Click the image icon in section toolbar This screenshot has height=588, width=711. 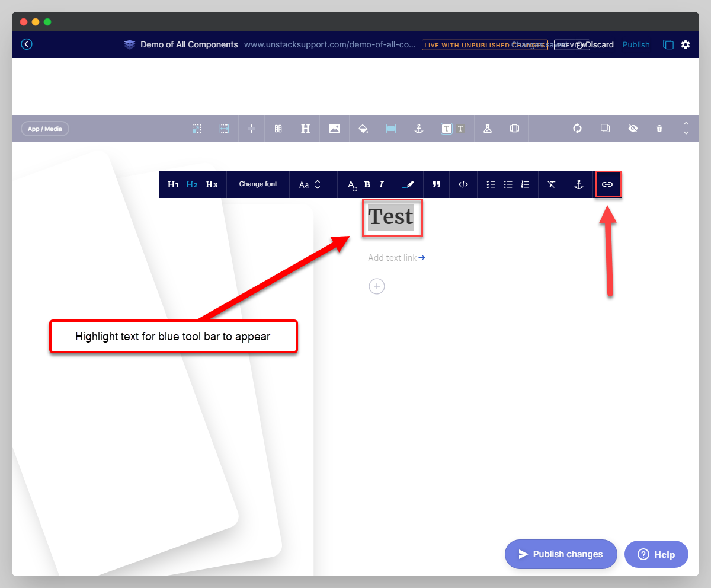334,129
